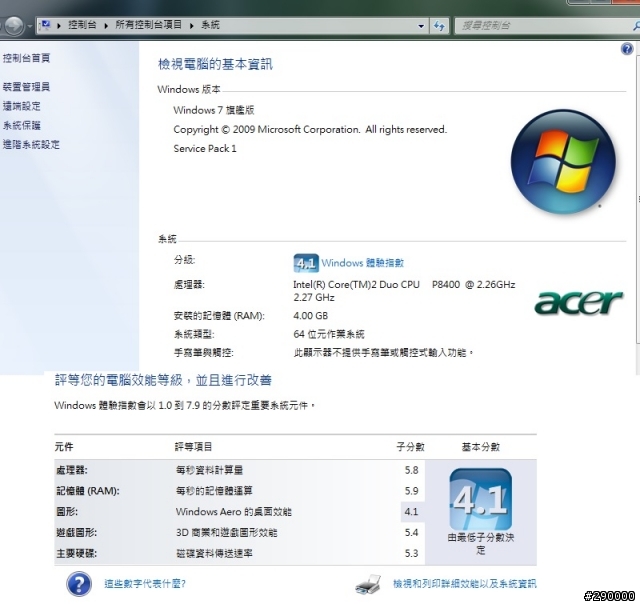The width and height of the screenshot is (640, 604).
Task: Open the help question mark icon at top right
Action: (x=627, y=49)
